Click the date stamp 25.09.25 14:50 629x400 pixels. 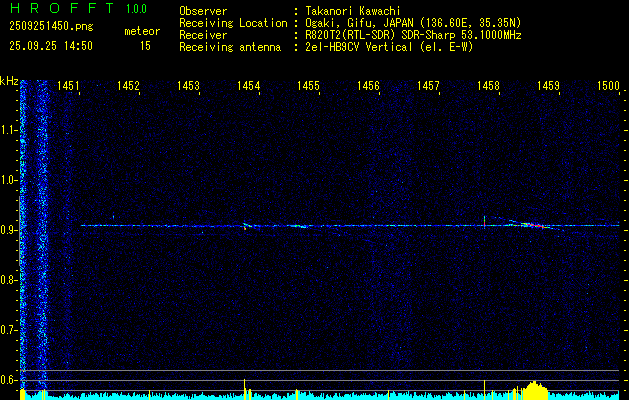tap(51, 46)
